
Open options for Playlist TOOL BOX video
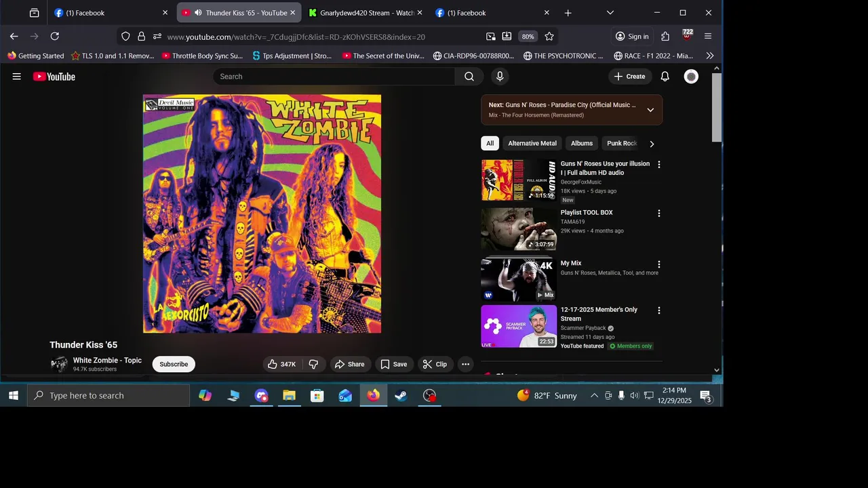658,213
